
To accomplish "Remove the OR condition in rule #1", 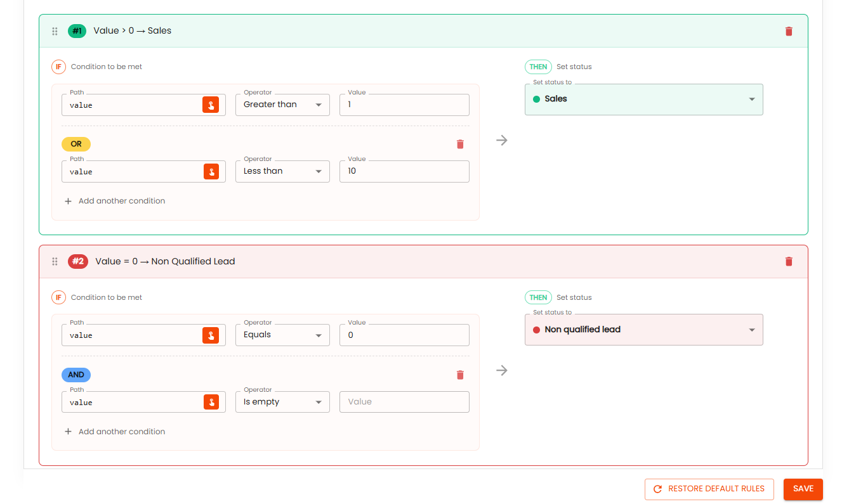I will 460,145.
